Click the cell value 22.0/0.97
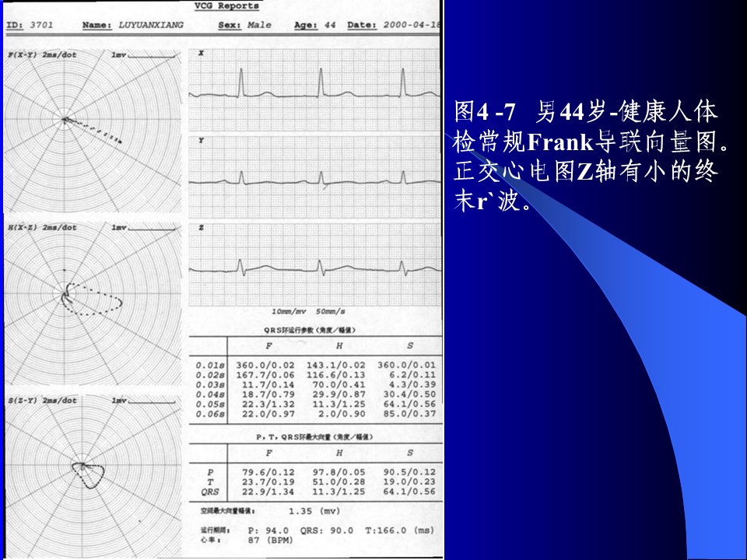Screen dimensions: 747x560 click(268, 415)
